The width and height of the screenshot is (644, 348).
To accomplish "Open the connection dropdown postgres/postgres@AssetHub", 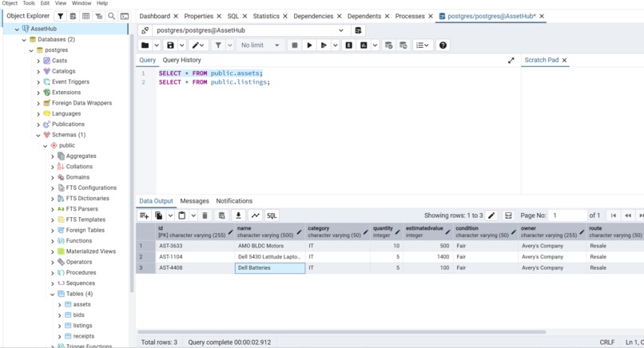I will [250, 30].
